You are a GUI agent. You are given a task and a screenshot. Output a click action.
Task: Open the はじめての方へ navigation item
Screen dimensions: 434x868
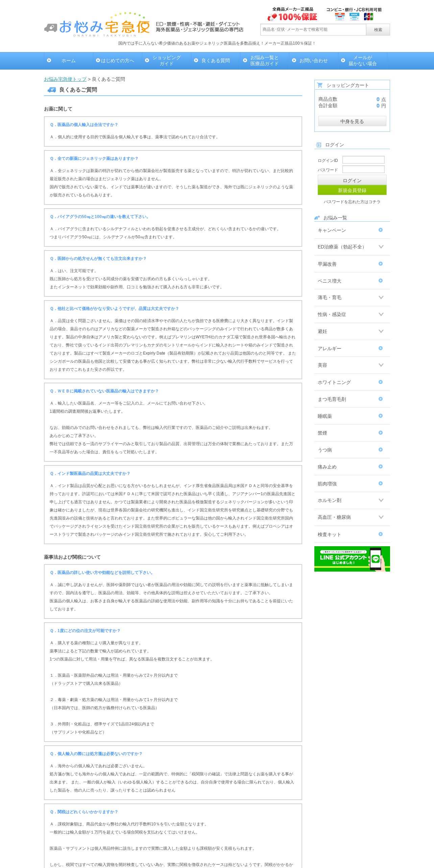(118, 61)
